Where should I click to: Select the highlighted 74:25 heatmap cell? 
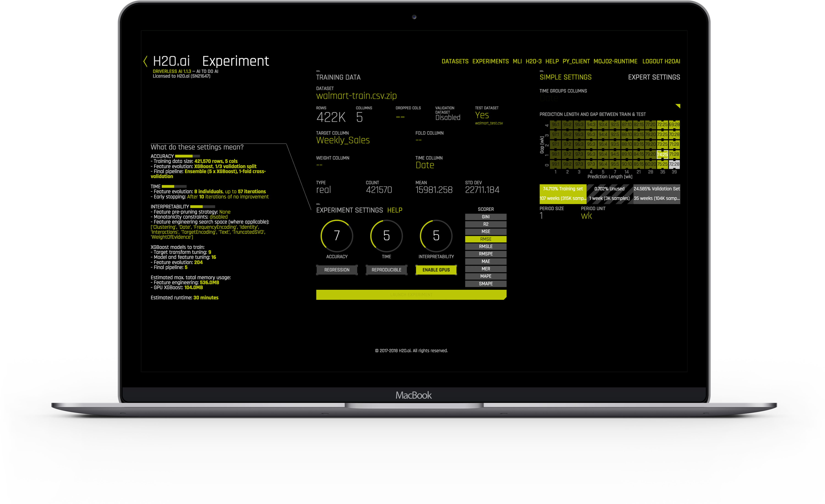point(662,154)
